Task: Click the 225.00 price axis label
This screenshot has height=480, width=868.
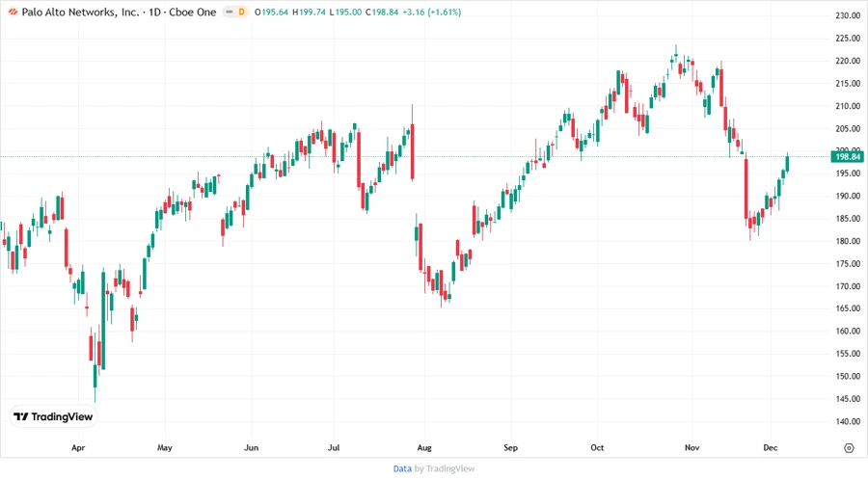Action: [x=848, y=39]
